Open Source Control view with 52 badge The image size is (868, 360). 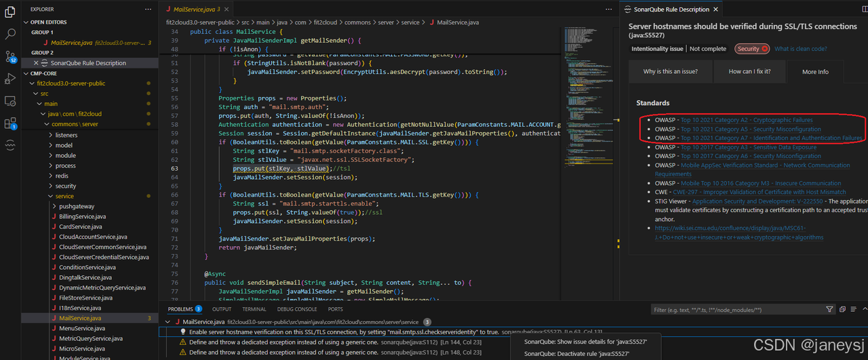coord(10,56)
